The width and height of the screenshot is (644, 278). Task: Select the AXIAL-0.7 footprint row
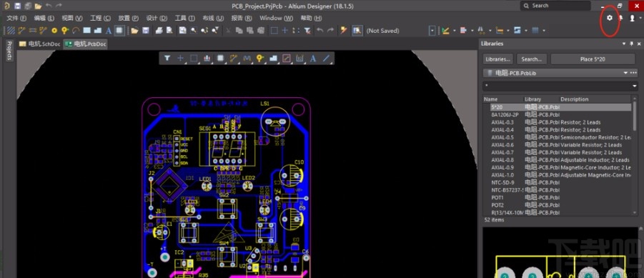click(558, 152)
